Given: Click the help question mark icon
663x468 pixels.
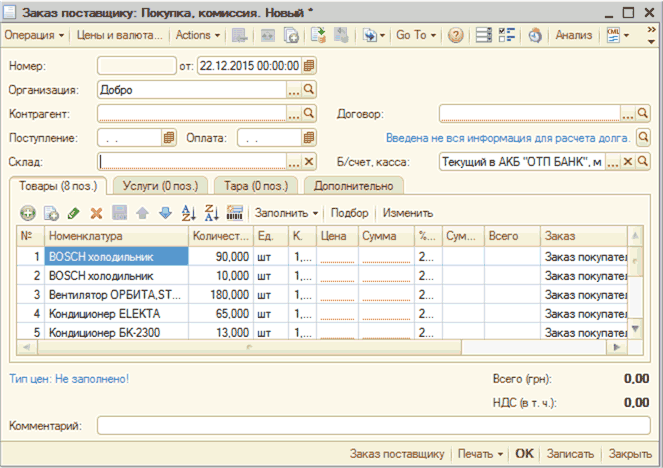Looking at the screenshot, I should [456, 35].
